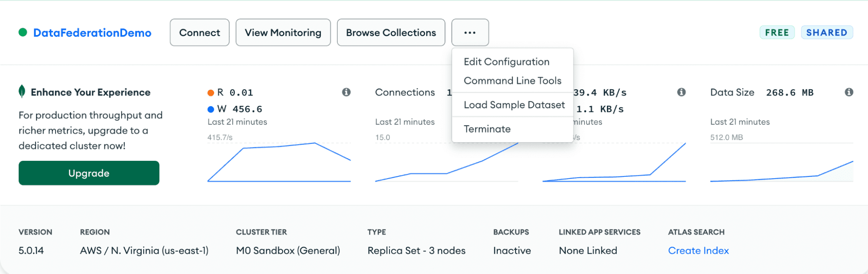Click the Create Index link
The width and height of the screenshot is (868, 274).
pyautogui.click(x=698, y=251)
